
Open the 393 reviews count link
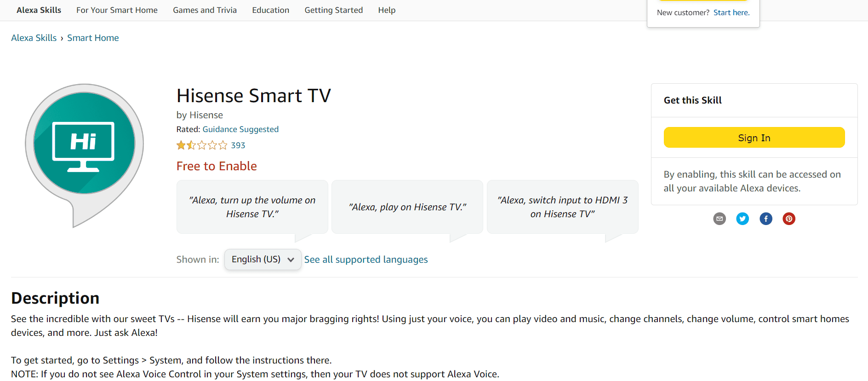238,145
